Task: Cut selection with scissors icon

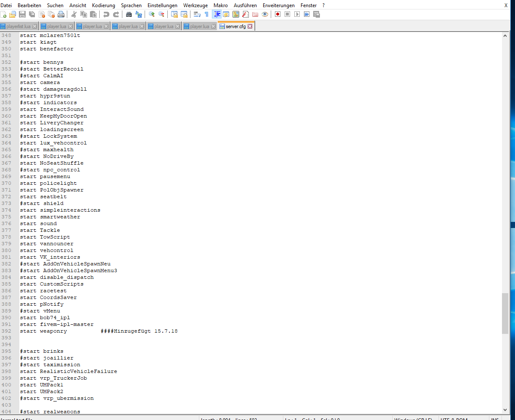Action: coord(74,14)
